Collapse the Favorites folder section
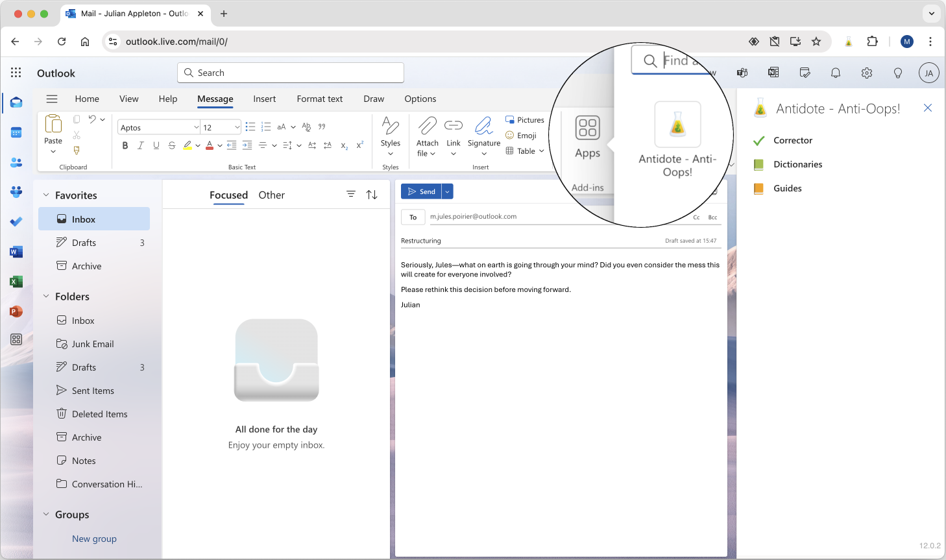The image size is (946, 560). click(46, 195)
